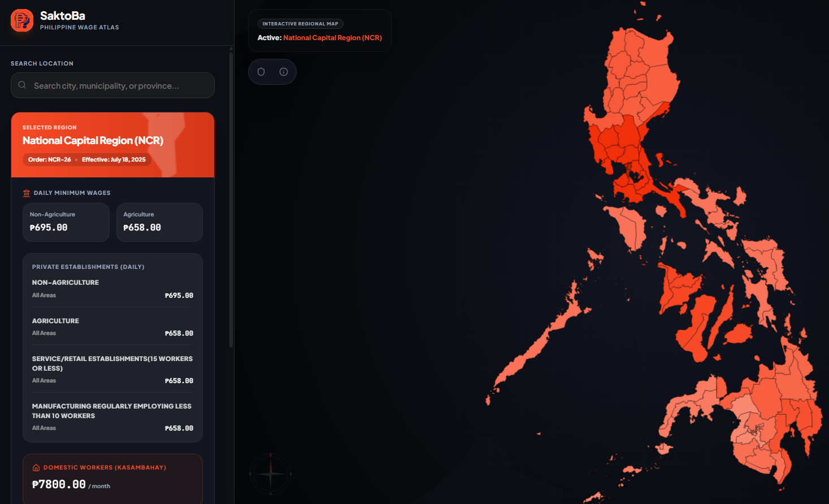
Task: Open the Domestic Workers (Kasambahay) ₱7800.00 card
Action: click(112, 478)
